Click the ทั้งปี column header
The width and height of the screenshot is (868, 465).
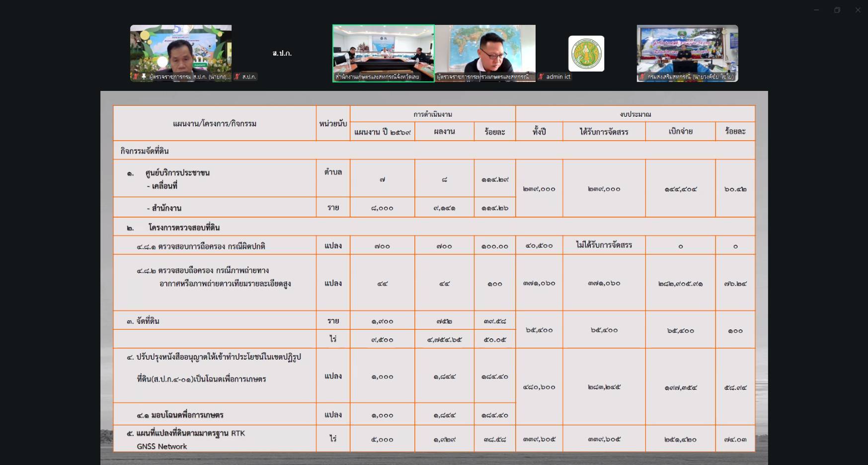[x=539, y=132]
